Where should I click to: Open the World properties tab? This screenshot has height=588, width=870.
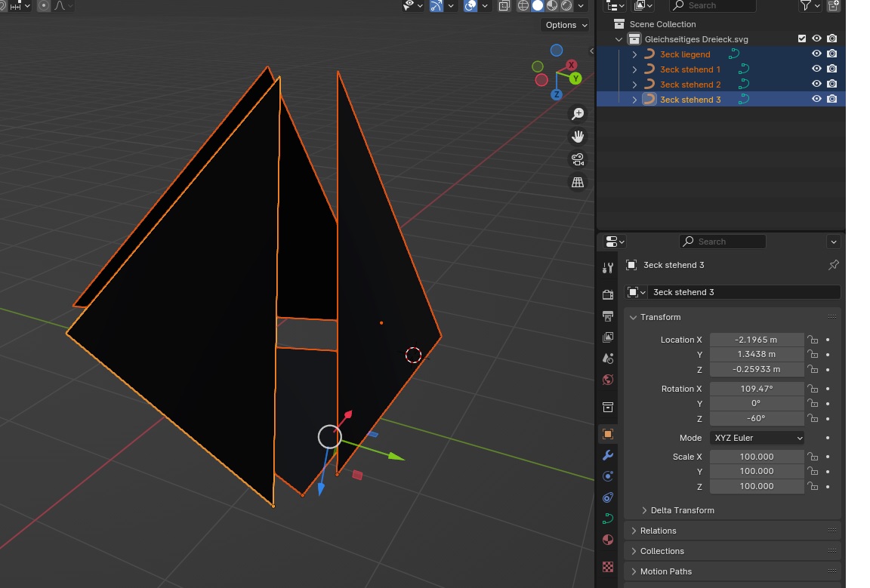608,380
